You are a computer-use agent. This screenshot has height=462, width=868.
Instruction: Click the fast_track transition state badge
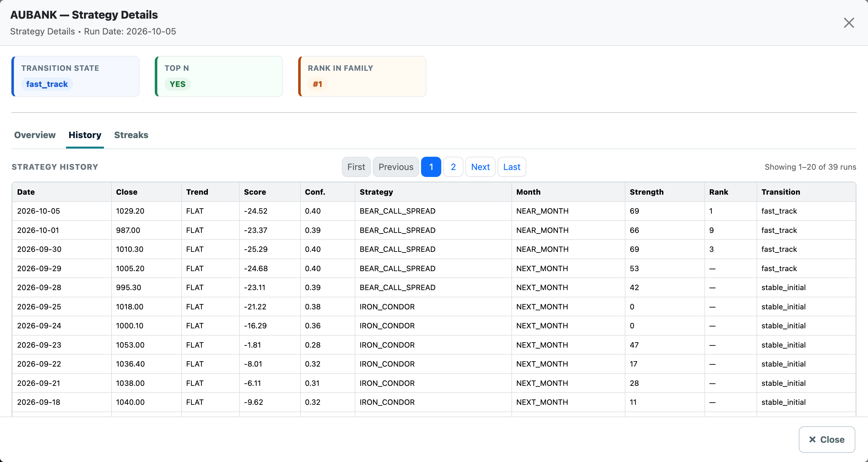pos(47,84)
